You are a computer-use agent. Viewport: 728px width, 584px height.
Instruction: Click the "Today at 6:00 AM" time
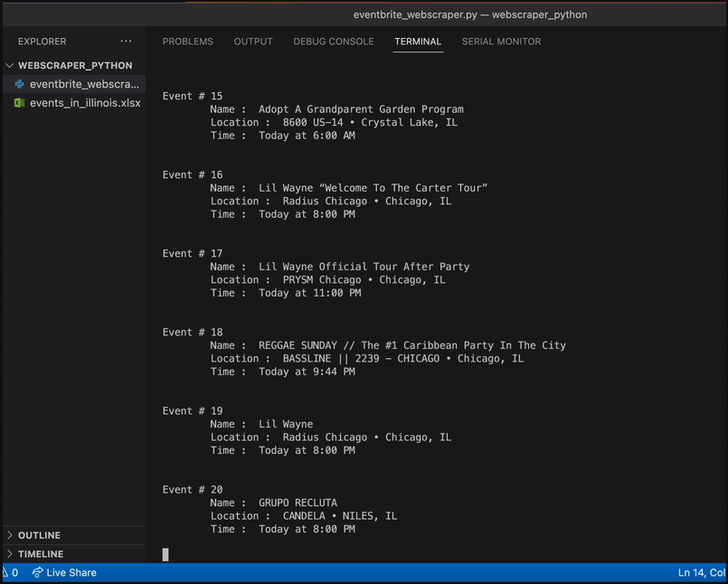pyautogui.click(x=307, y=135)
